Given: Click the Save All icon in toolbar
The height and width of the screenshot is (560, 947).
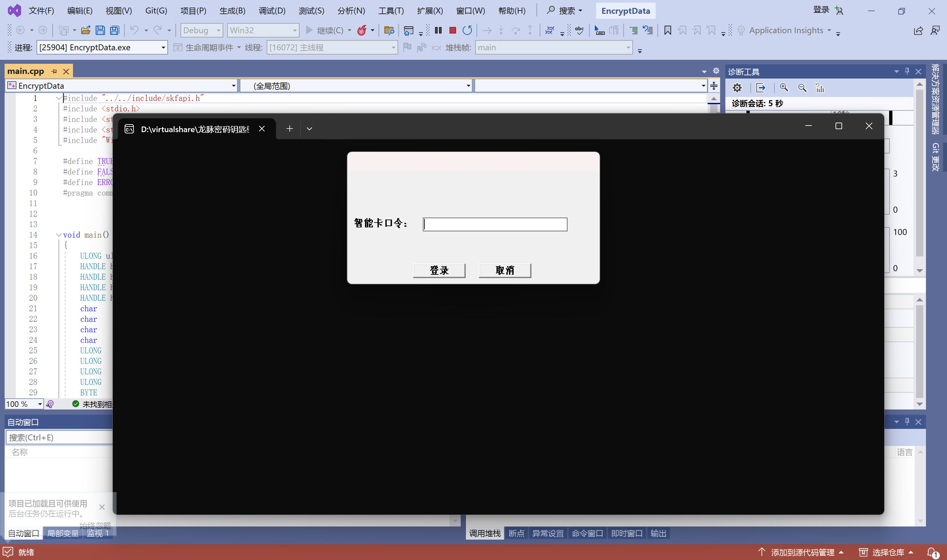Looking at the screenshot, I should point(115,30).
